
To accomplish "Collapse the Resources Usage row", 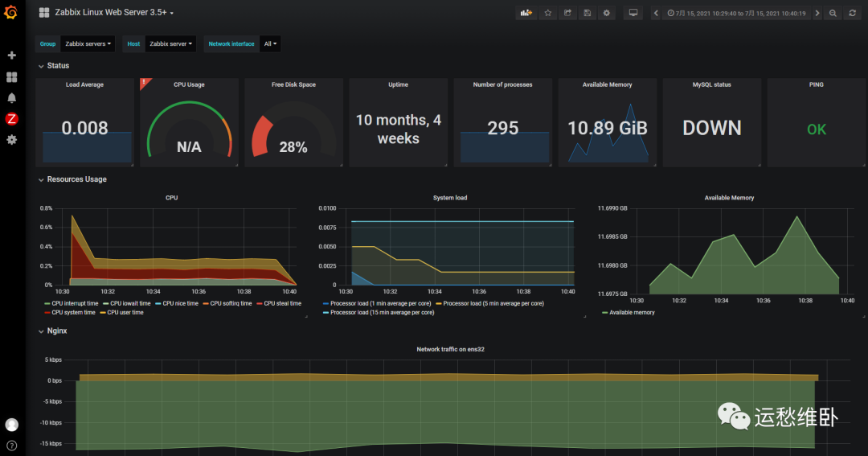I will [x=76, y=179].
